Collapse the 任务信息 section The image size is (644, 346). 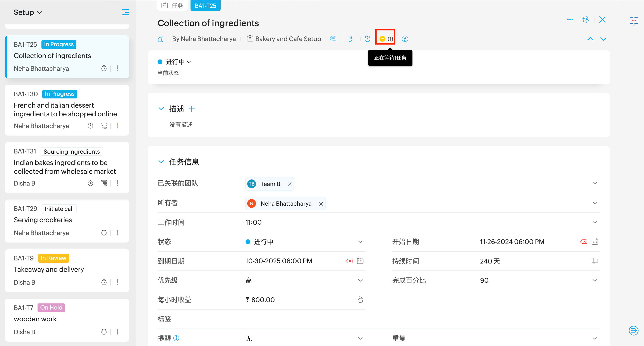point(161,162)
